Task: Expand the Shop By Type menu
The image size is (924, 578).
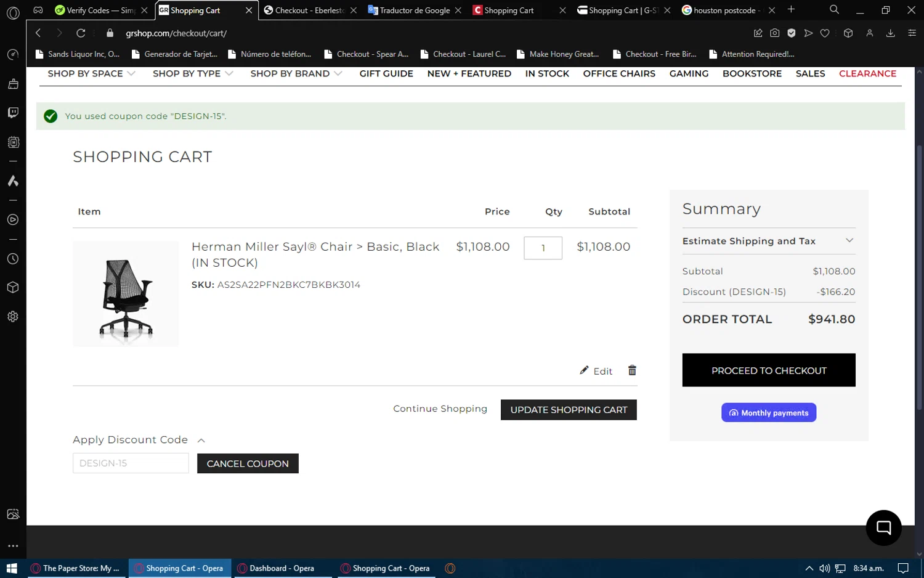Action: (x=193, y=73)
